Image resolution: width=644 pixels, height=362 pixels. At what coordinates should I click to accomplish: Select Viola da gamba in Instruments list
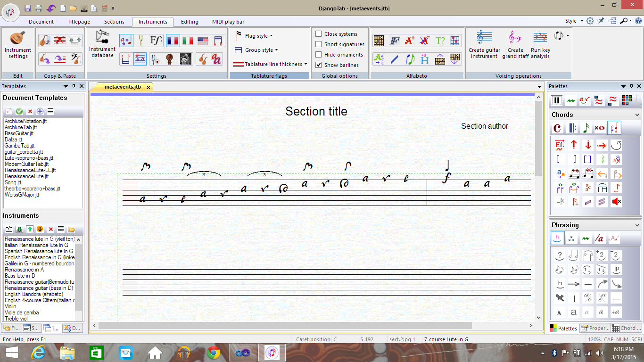point(22,313)
